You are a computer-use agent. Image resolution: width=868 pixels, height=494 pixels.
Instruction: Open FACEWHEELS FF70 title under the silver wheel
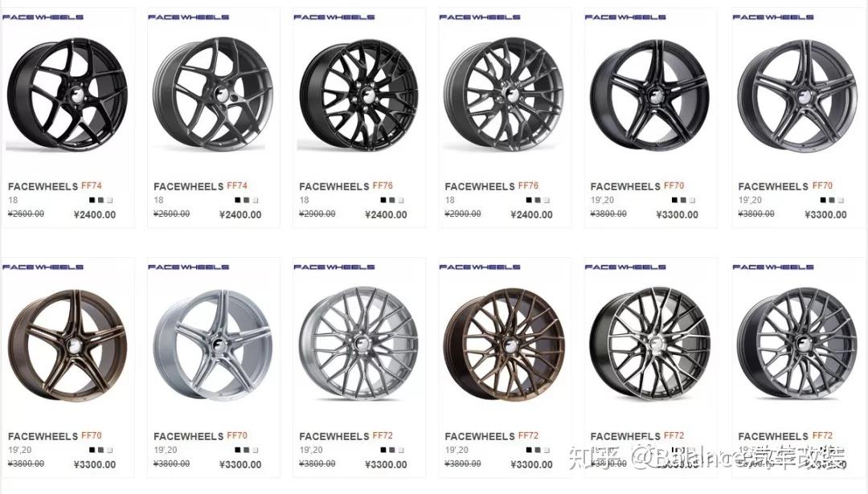click(200, 436)
